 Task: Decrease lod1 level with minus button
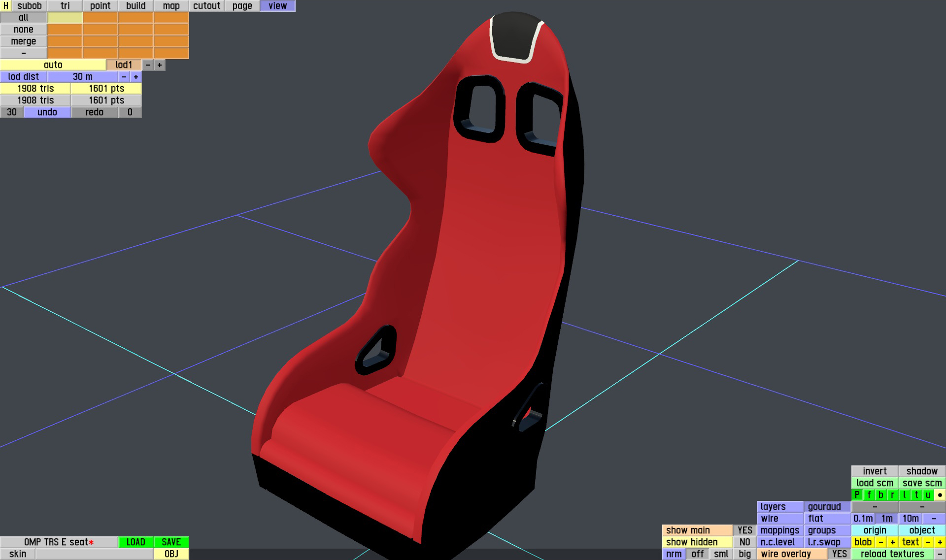coord(148,65)
